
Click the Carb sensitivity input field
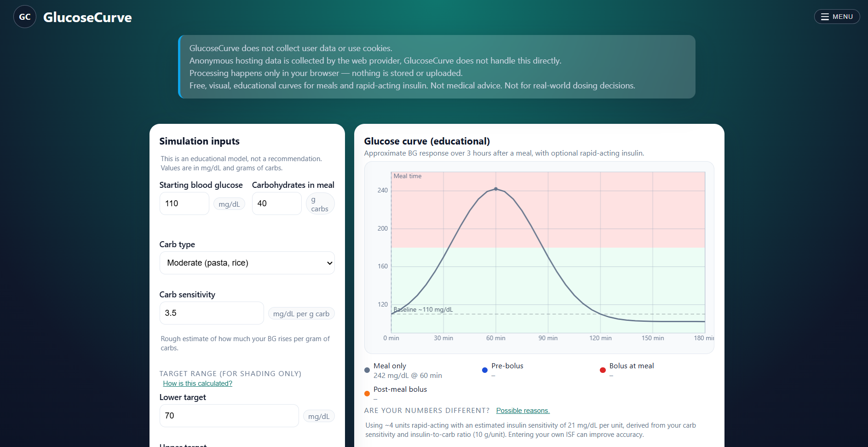pyautogui.click(x=212, y=313)
